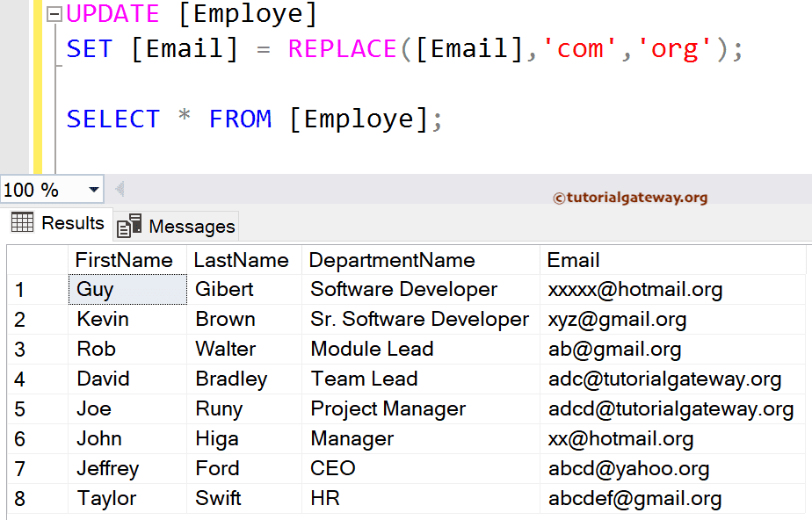Click the left scroll arrow of the editor

[x=120, y=190]
